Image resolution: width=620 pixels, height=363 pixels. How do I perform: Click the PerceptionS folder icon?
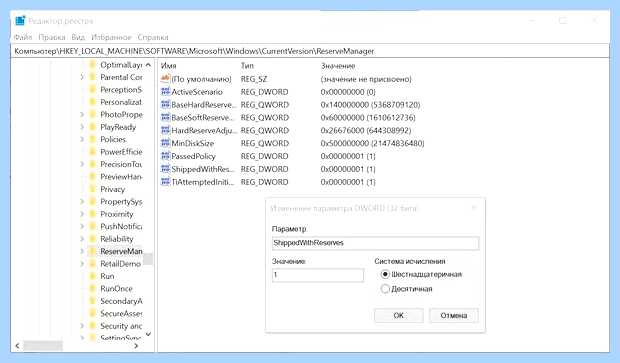point(92,90)
